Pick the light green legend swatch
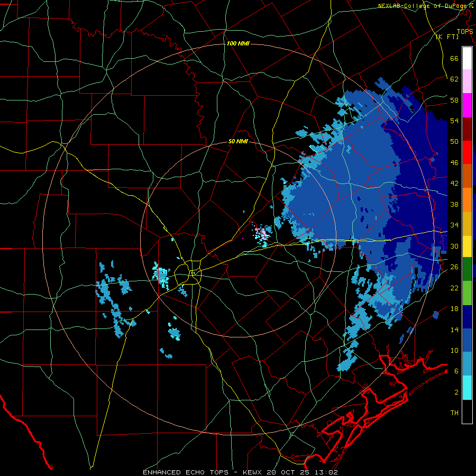The width and height of the screenshot is (476, 476). click(467, 292)
